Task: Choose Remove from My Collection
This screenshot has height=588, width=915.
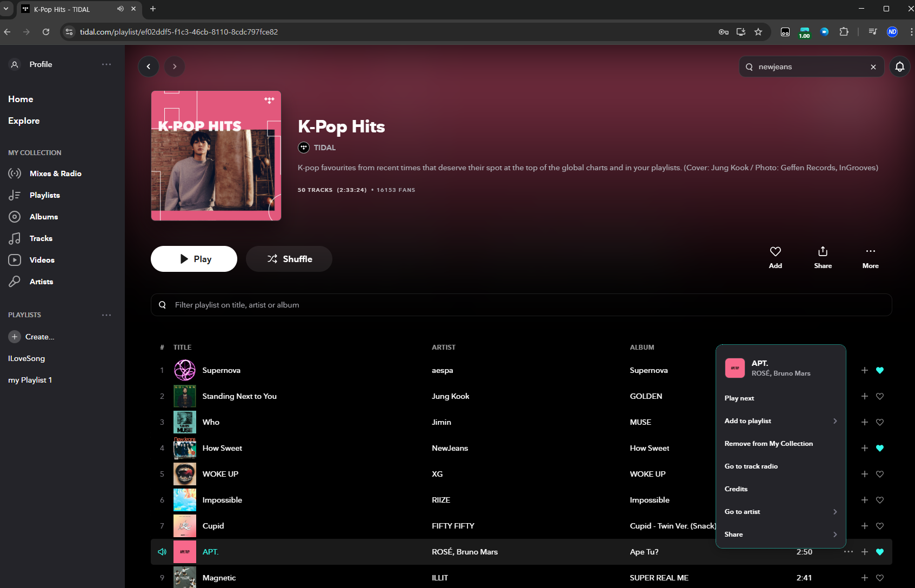Action: pyautogui.click(x=781, y=444)
